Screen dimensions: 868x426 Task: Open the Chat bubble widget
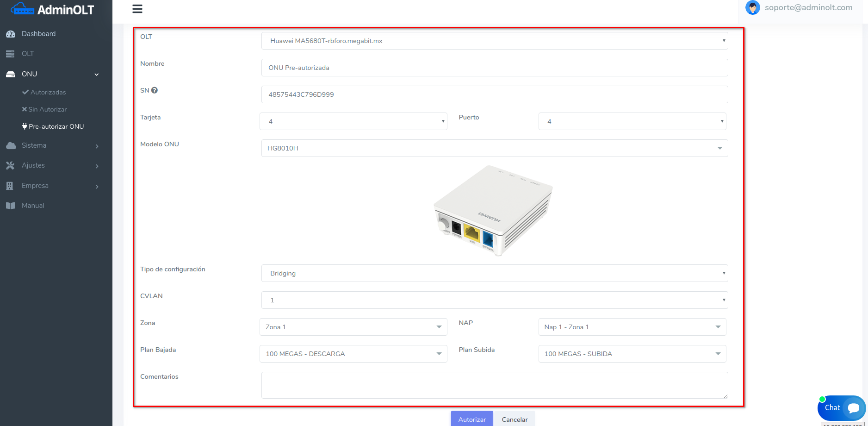coord(841,407)
